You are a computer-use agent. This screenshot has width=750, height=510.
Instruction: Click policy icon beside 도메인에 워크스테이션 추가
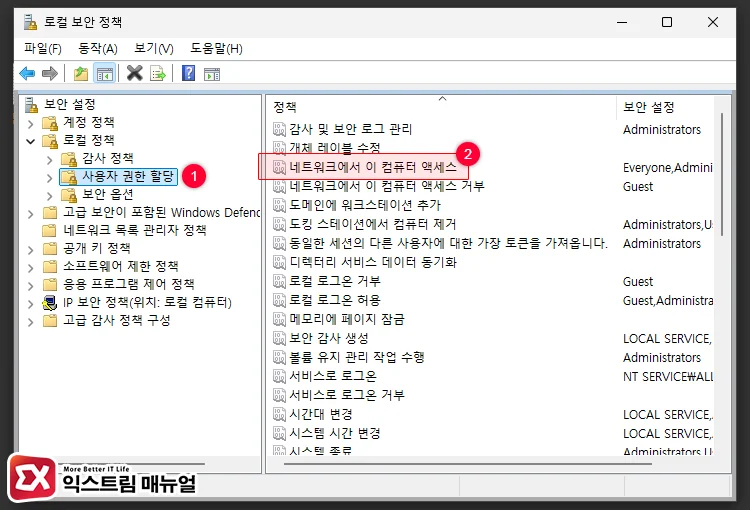tap(279, 205)
